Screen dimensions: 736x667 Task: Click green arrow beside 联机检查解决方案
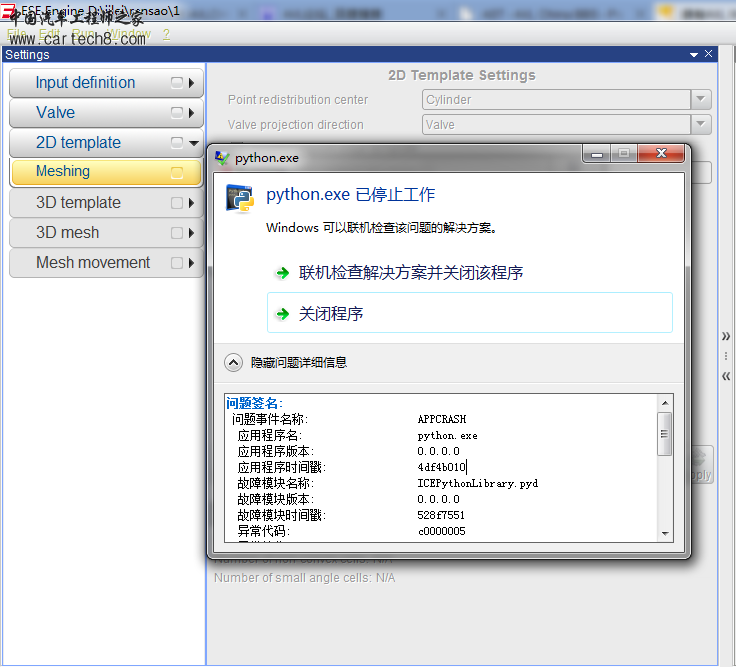click(x=283, y=273)
